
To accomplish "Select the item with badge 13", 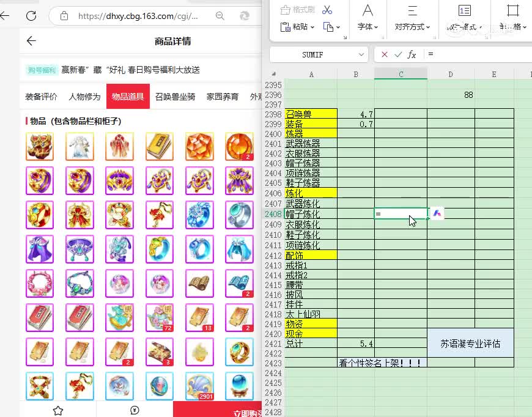I will click(199, 317).
